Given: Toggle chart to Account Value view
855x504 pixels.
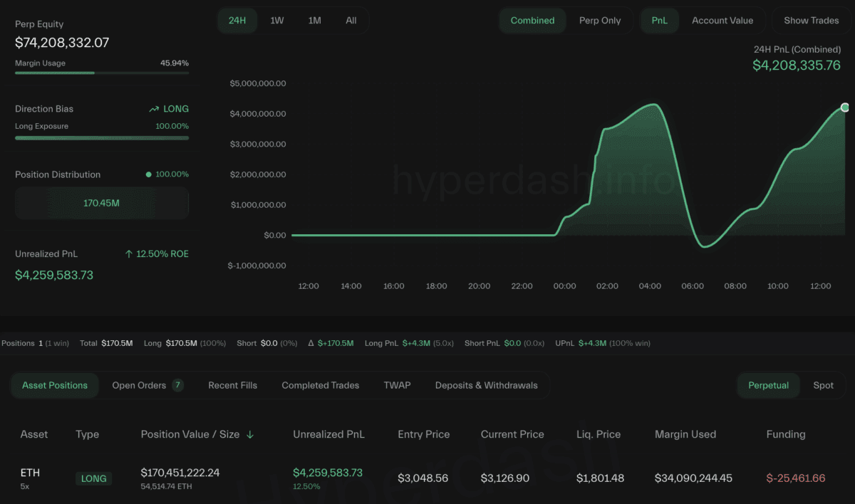Looking at the screenshot, I should click(722, 21).
